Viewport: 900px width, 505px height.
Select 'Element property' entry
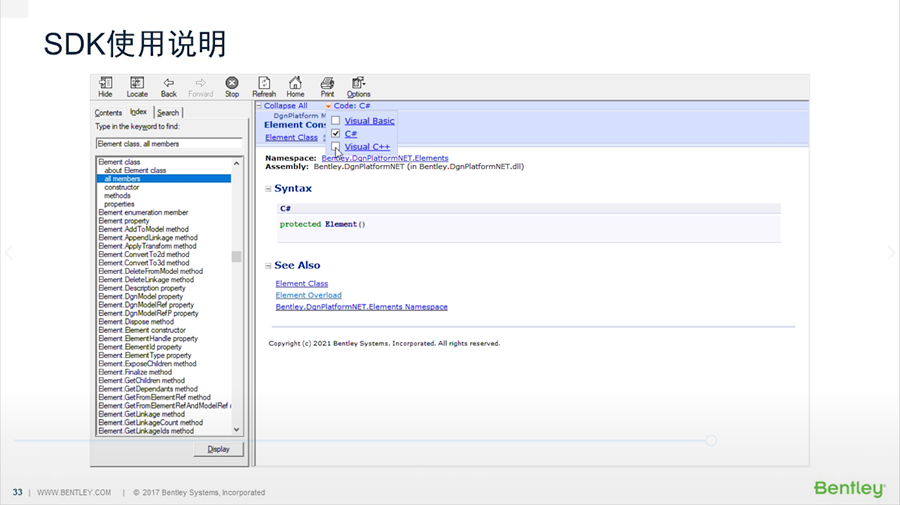coord(123,221)
